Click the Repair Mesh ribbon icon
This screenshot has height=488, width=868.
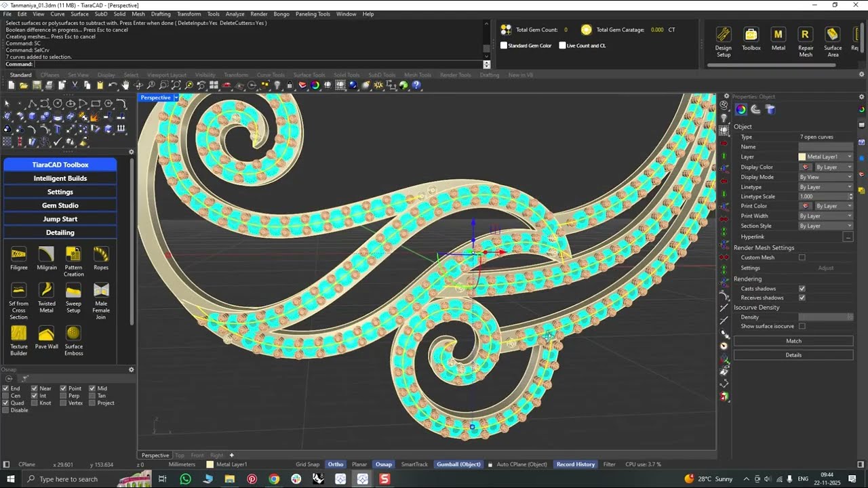[805, 41]
